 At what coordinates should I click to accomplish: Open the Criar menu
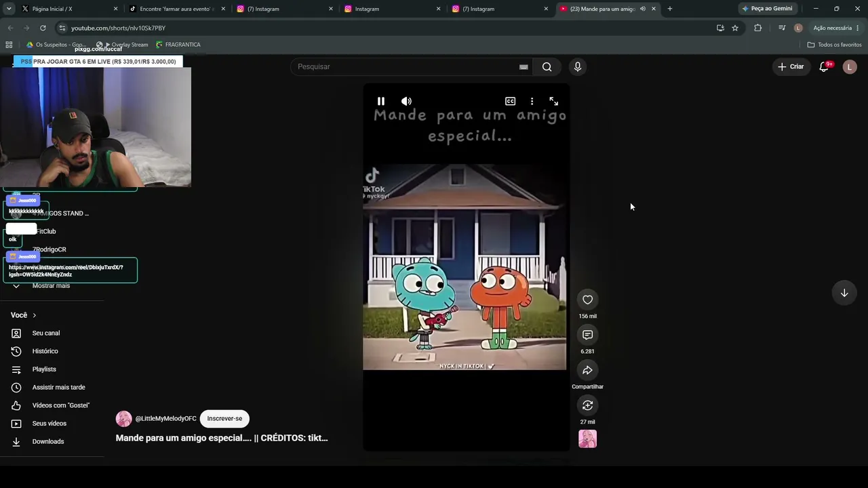click(791, 66)
